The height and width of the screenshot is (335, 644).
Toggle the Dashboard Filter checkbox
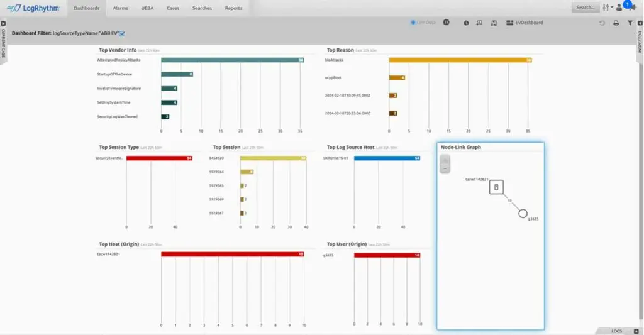click(x=123, y=33)
